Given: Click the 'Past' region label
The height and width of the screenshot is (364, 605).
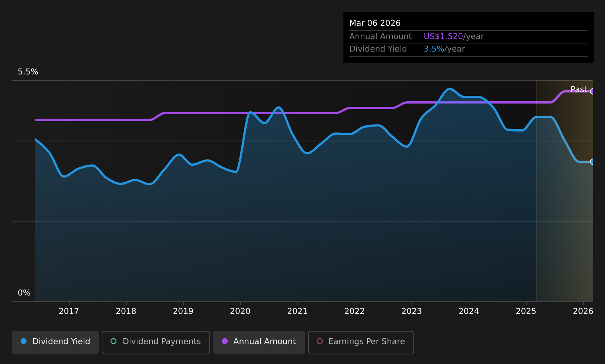Looking at the screenshot, I should coord(578,90).
